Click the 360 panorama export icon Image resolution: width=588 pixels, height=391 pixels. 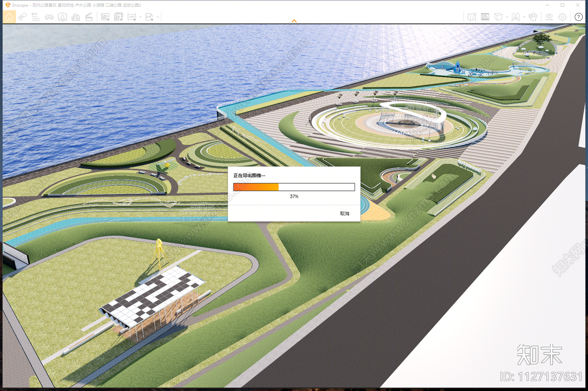(132, 17)
